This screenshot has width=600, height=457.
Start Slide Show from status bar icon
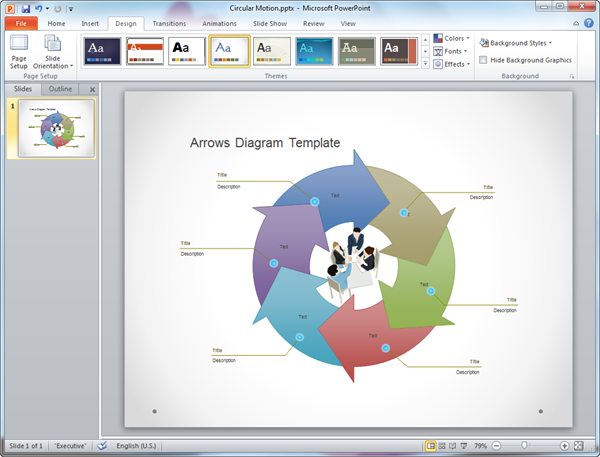(x=463, y=446)
